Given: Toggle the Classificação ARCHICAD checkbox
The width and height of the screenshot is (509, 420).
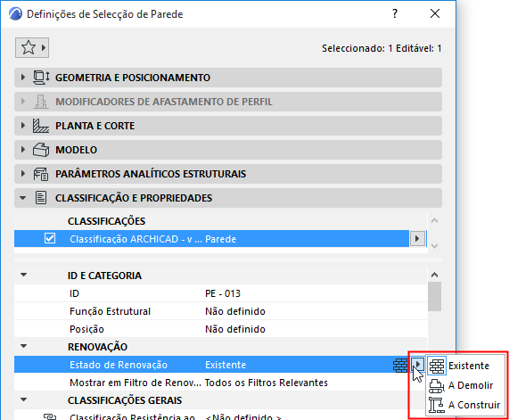Looking at the screenshot, I should click(50, 238).
